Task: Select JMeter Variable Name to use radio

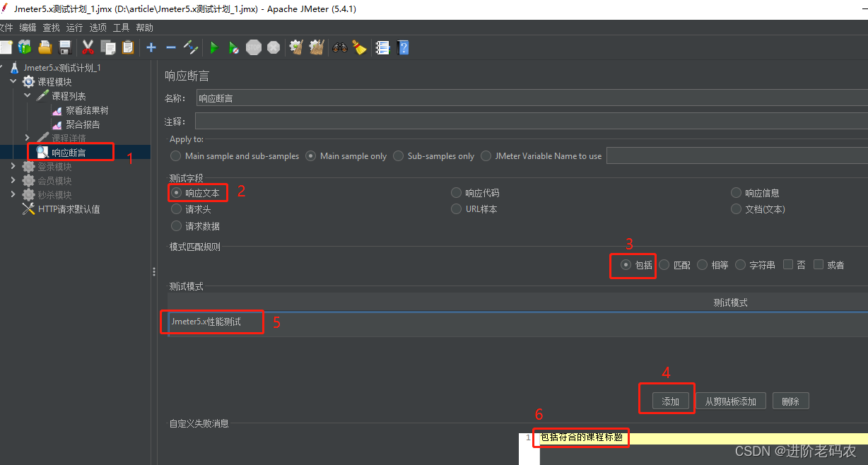Action: click(x=486, y=155)
